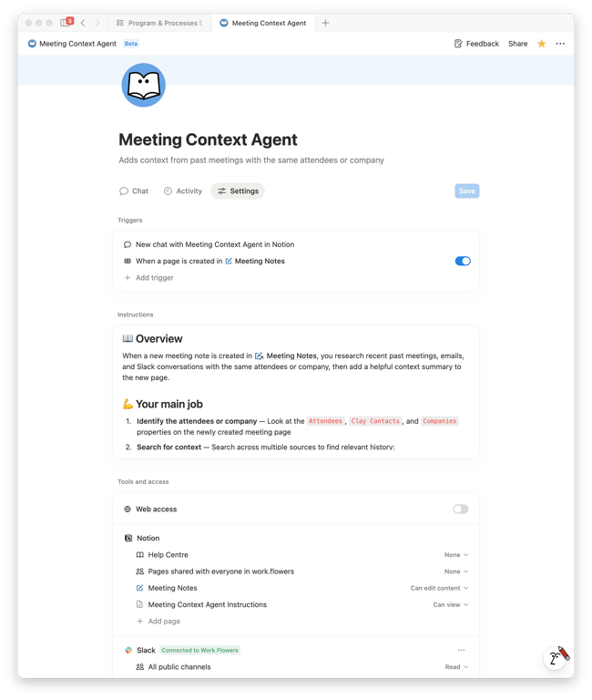Click the breadcrumb agent icon
Viewport: 592px width, 700px height.
(32, 44)
